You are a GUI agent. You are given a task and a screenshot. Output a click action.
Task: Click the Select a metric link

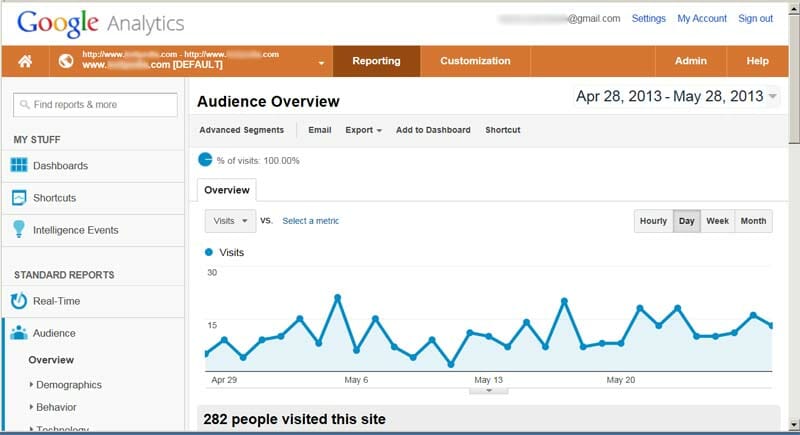click(310, 221)
